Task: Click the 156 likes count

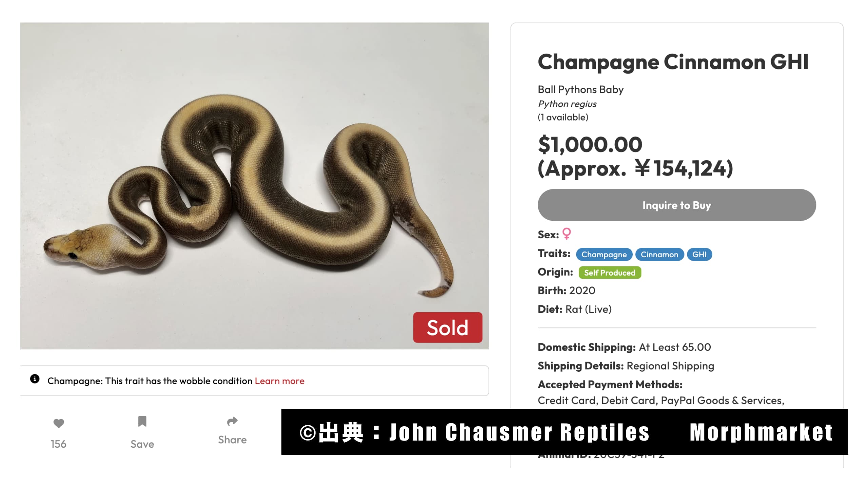Action: point(58,444)
